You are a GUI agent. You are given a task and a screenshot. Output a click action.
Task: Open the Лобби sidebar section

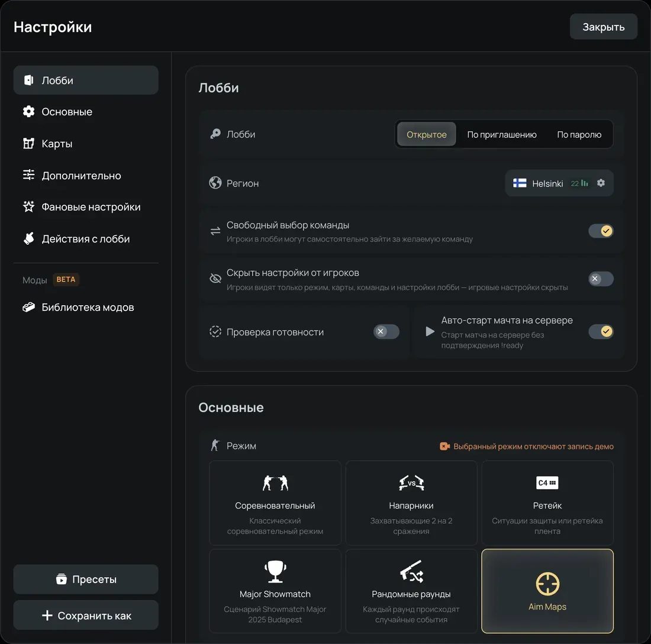click(86, 80)
